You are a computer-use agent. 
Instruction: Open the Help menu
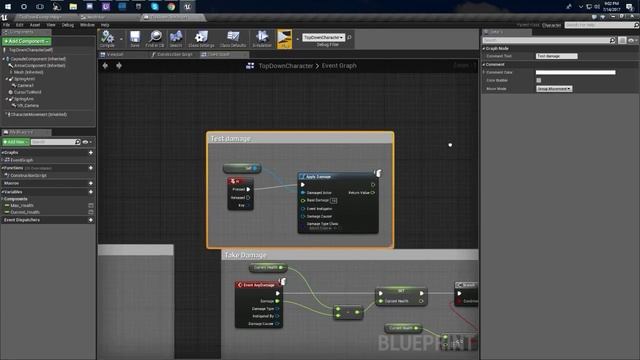pyautogui.click(x=105, y=25)
